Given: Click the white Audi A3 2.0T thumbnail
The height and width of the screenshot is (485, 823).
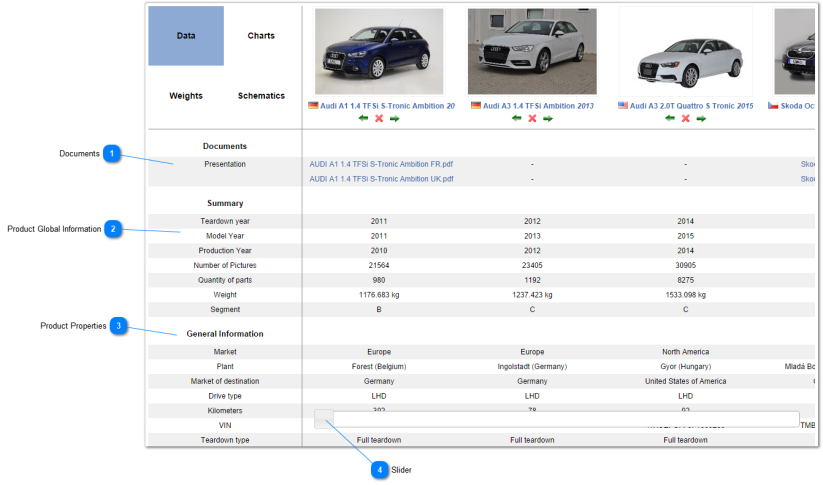Looking at the screenshot, I should [x=685, y=51].
